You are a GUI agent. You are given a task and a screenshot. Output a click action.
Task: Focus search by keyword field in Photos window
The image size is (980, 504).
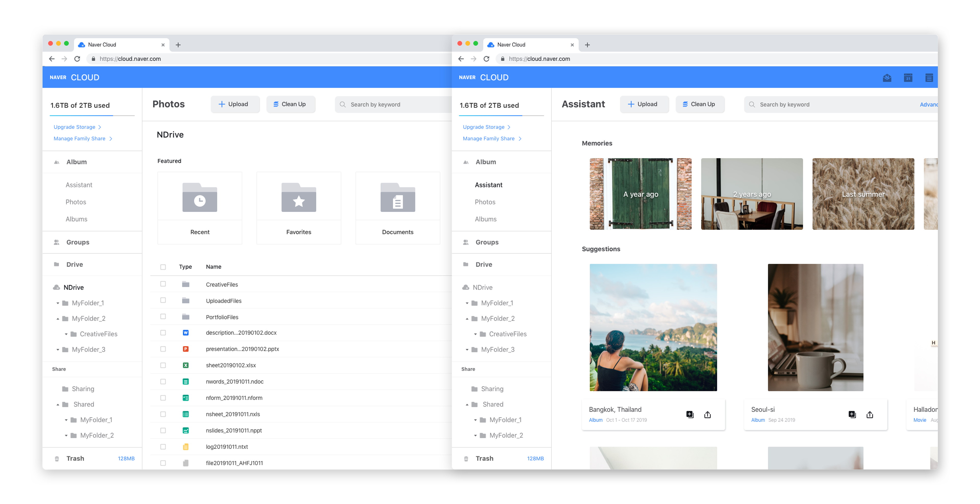click(393, 105)
